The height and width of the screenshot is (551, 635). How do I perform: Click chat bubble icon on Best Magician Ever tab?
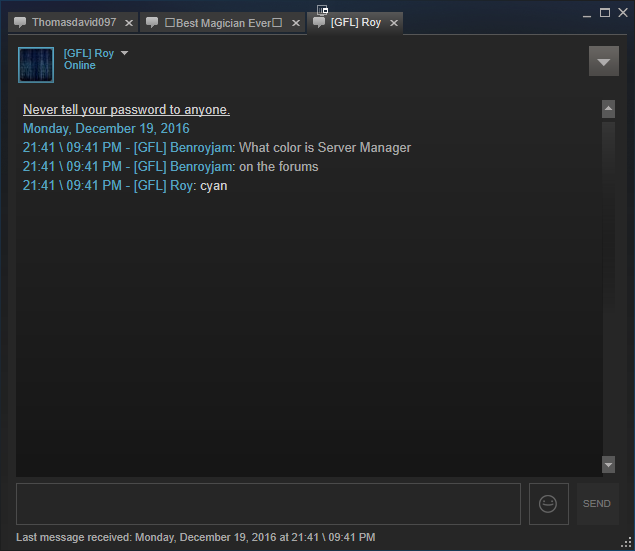[152, 22]
